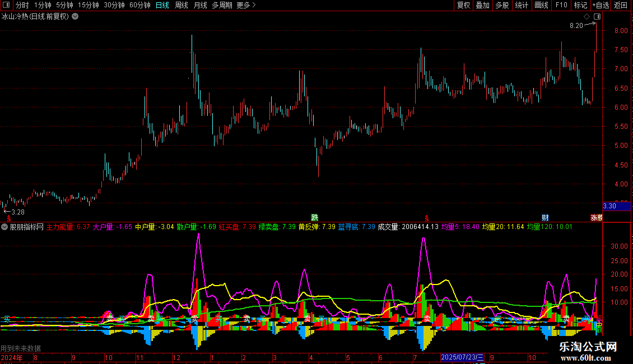
Task: Toggle the right-side info panel icon
Action: [x=597, y=17]
